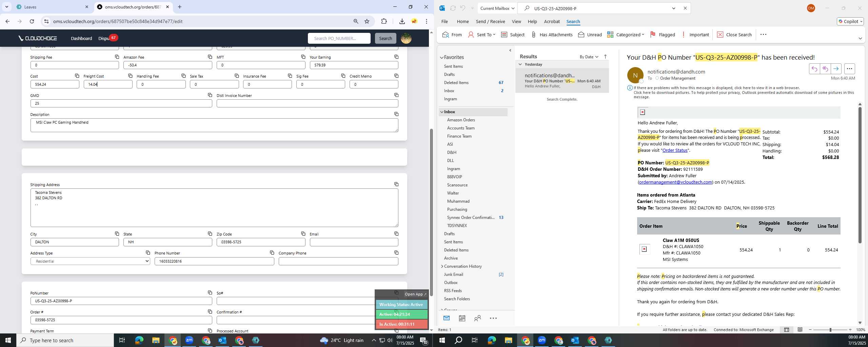Copy the MFT field value
Viewport: 868px width, 347px height.
303,57
